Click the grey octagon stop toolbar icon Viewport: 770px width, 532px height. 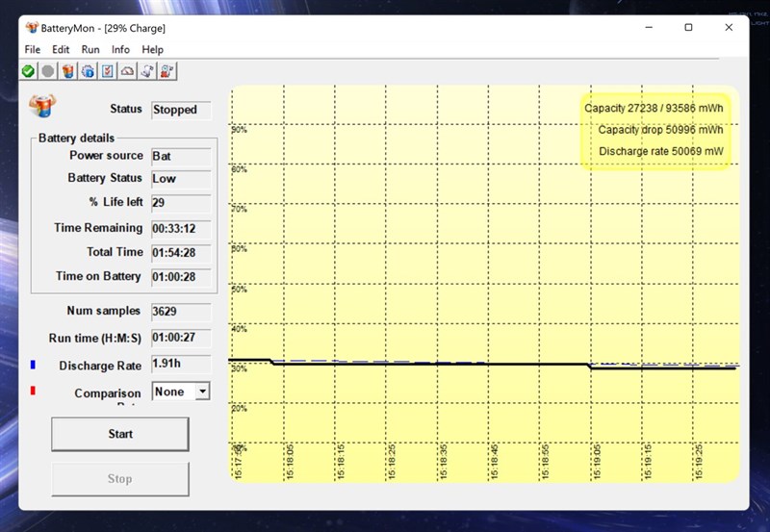tap(48, 71)
